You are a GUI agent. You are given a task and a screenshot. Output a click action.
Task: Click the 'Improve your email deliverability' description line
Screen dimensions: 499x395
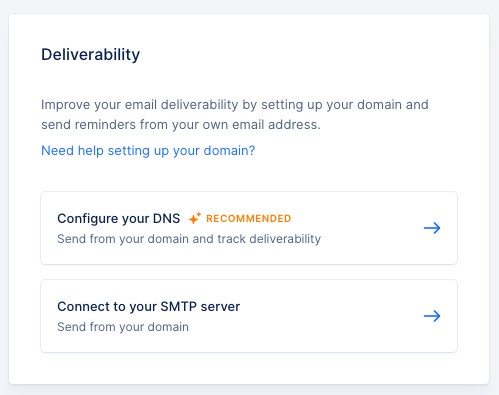pos(235,105)
